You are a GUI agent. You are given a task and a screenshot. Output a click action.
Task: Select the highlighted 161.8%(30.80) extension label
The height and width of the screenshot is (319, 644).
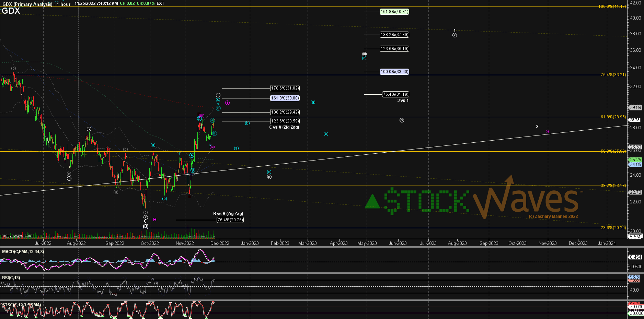click(285, 98)
